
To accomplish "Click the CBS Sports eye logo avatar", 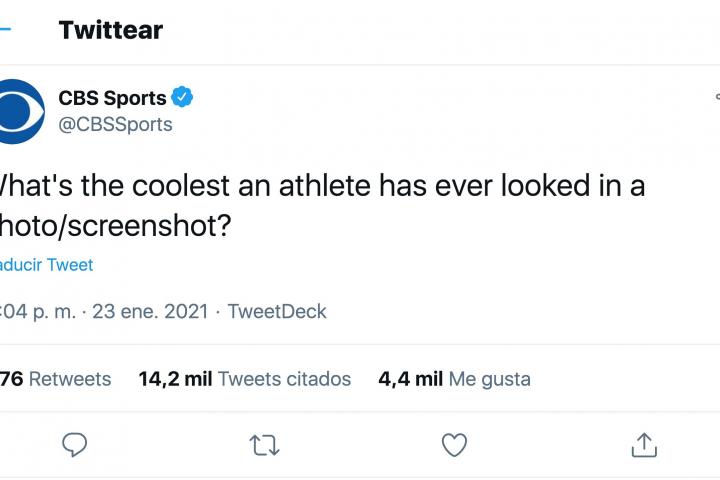I will pos(18,110).
